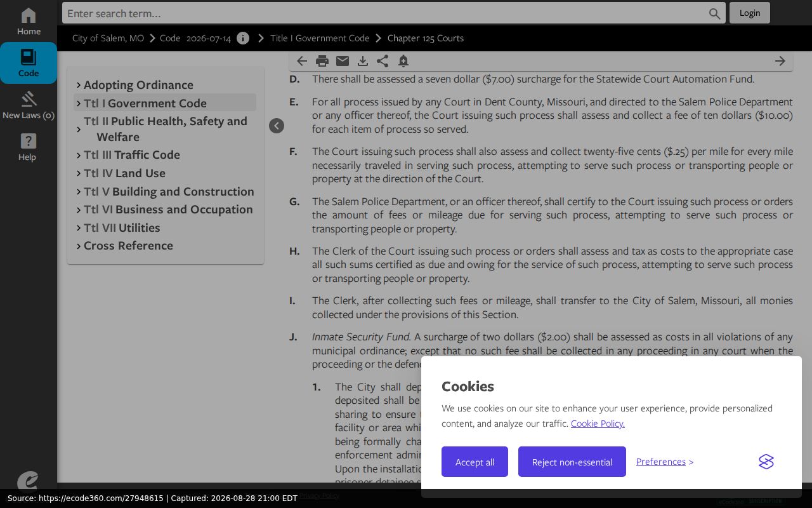Collapse the table of contents panel
This screenshot has height=508, width=812.
coord(277,126)
